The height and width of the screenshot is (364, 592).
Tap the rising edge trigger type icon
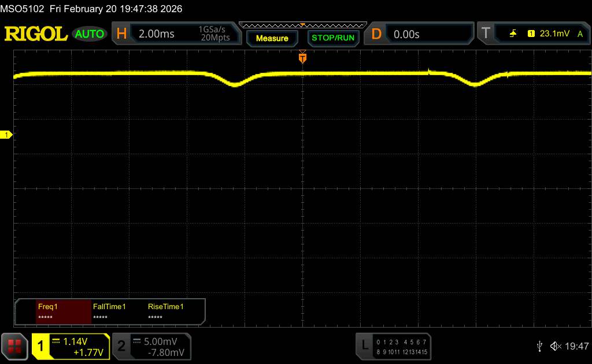tap(513, 34)
